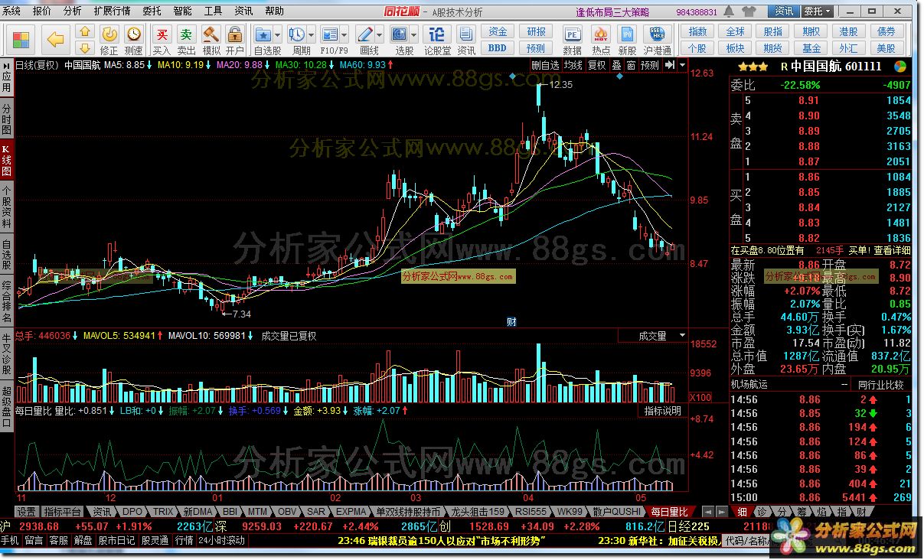The image size is (924, 560).
Task: Open the 扩展行情 menu
Action: point(112,11)
